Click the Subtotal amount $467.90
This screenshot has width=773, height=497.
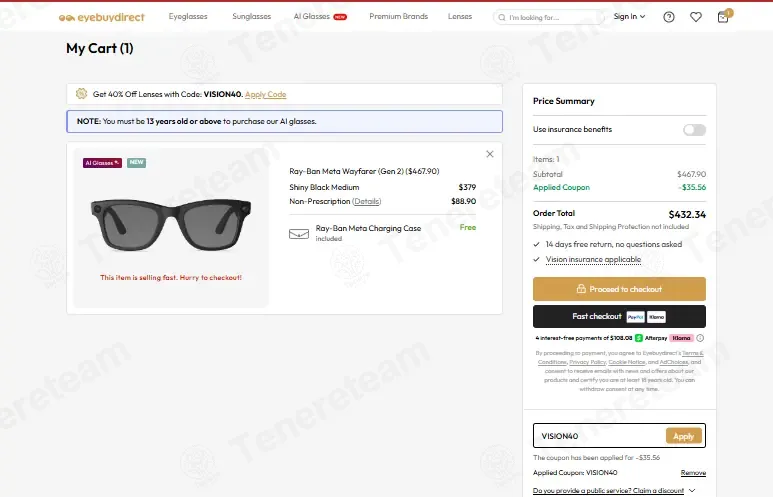click(x=691, y=174)
